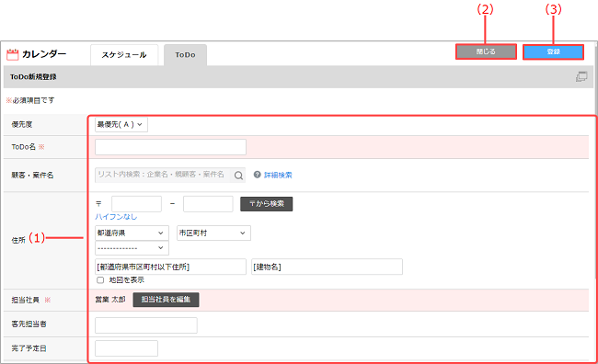Click the 都道府県市区町村以下住所 address field

point(170,267)
